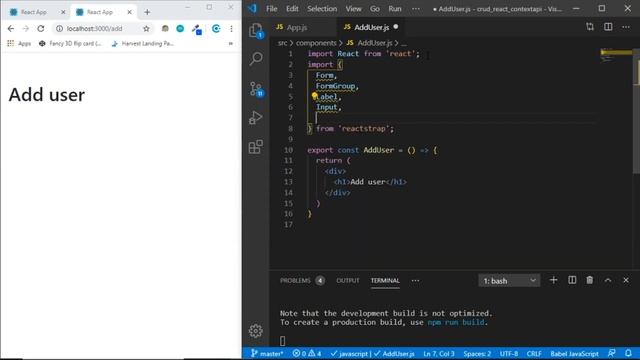Click the editor vertical scrollbar
This screenshot has width=640, height=360.
coord(636,110)
